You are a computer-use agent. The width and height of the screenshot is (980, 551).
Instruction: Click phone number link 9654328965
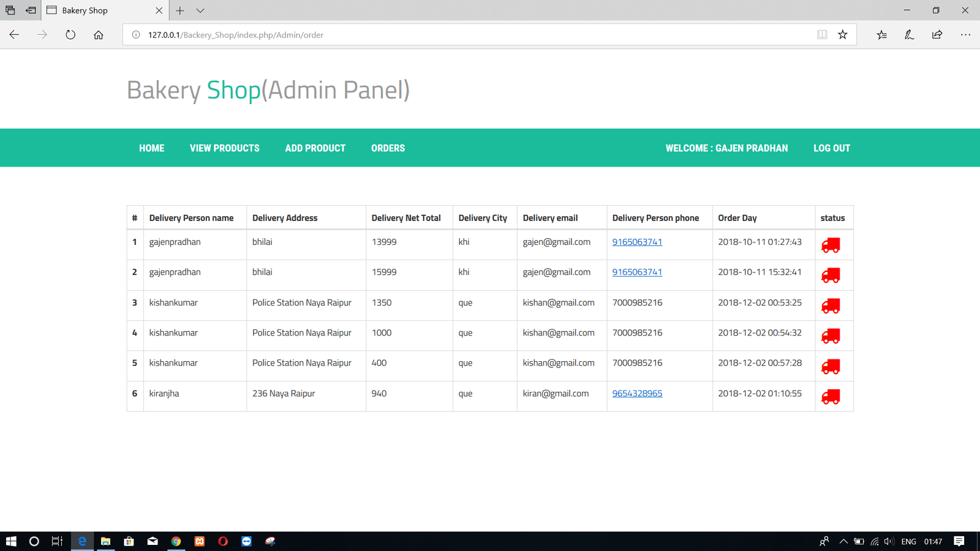tap(637, 394)
